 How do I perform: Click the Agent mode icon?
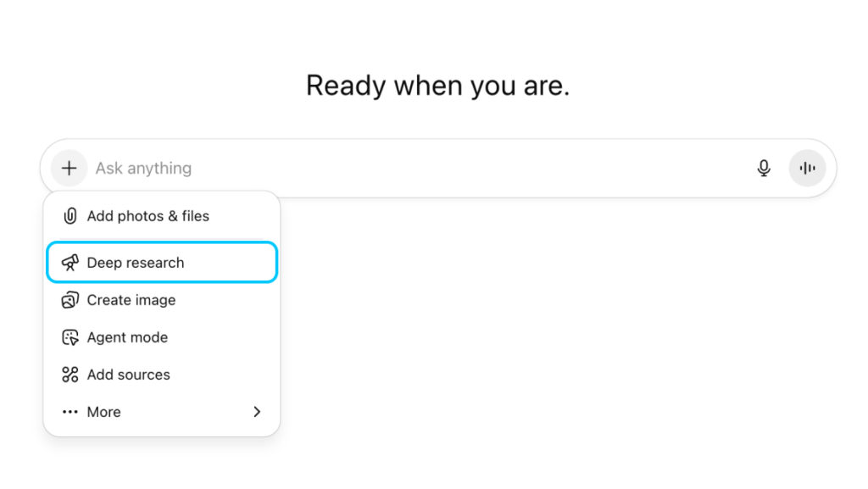(x=71, y=337)
